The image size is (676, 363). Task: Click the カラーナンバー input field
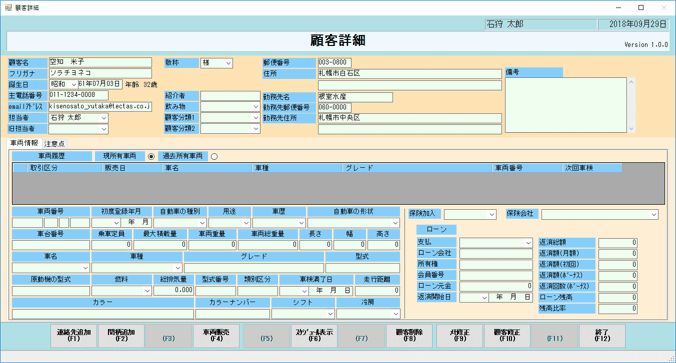pos(232,314)
